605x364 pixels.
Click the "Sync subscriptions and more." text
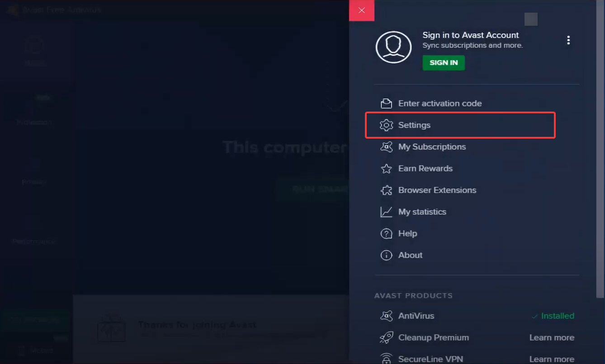point(473,45)
